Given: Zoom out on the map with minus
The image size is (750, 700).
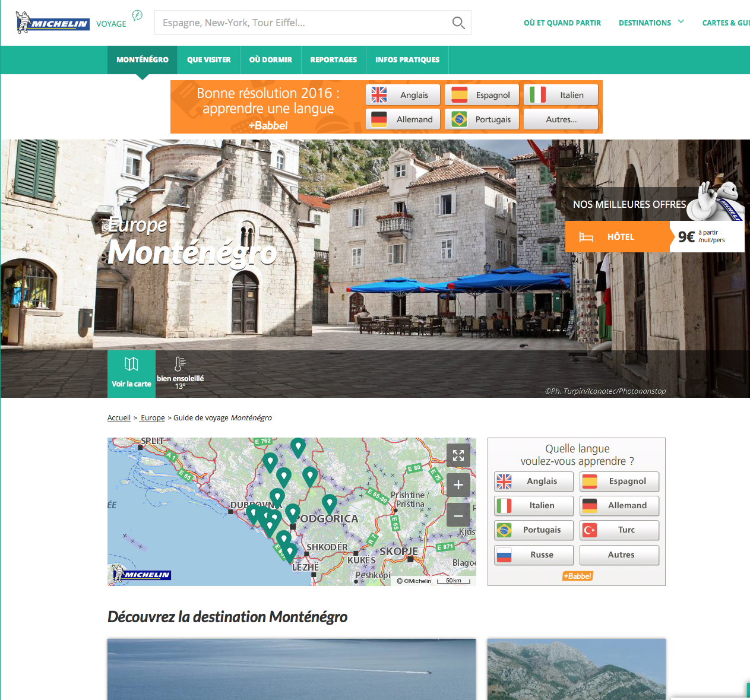Looking at the screenshot, I should (x=458, y=515).
